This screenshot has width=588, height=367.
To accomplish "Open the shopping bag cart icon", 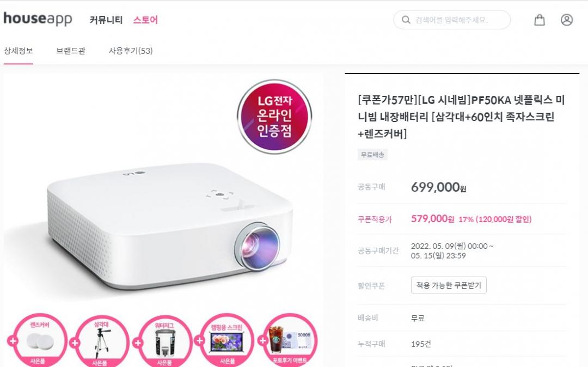I will 539,20.
